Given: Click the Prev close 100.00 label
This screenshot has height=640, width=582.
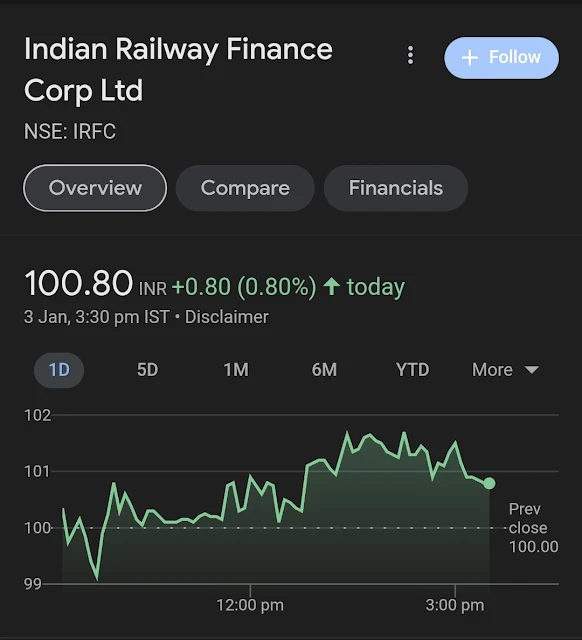Looking at the screenshot, I should click(x=533, y=528).
